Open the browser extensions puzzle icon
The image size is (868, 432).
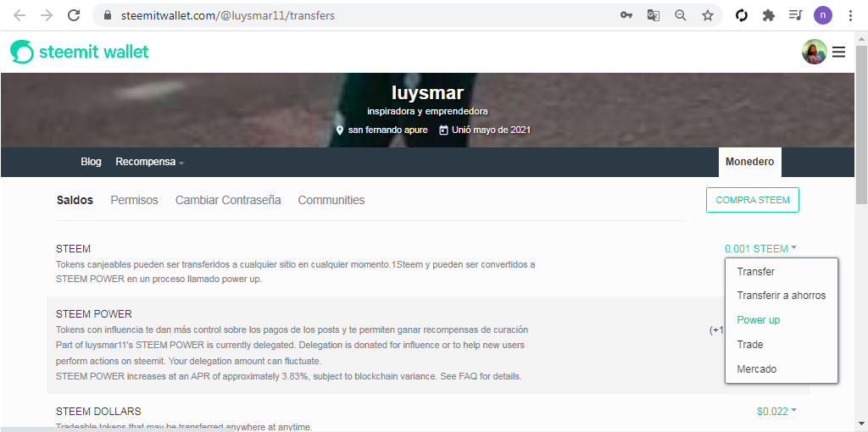tap(768, 15)
